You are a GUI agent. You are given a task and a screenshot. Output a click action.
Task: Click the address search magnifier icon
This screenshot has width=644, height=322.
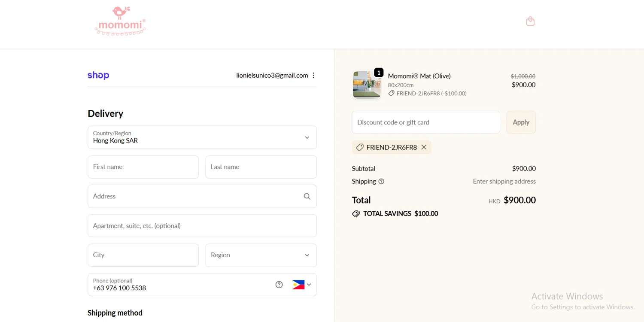(307, 196)
